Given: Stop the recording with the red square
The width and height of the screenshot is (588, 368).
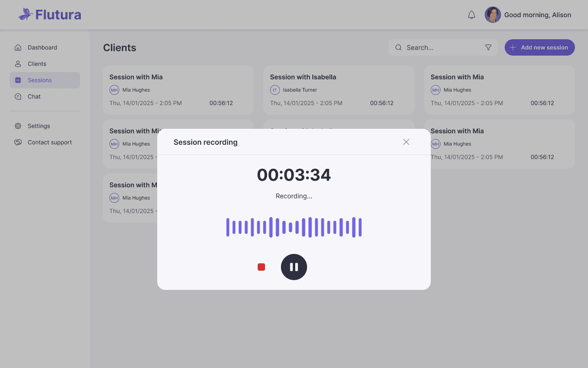Looking at the screenshot, I should (x=261, y=267).
